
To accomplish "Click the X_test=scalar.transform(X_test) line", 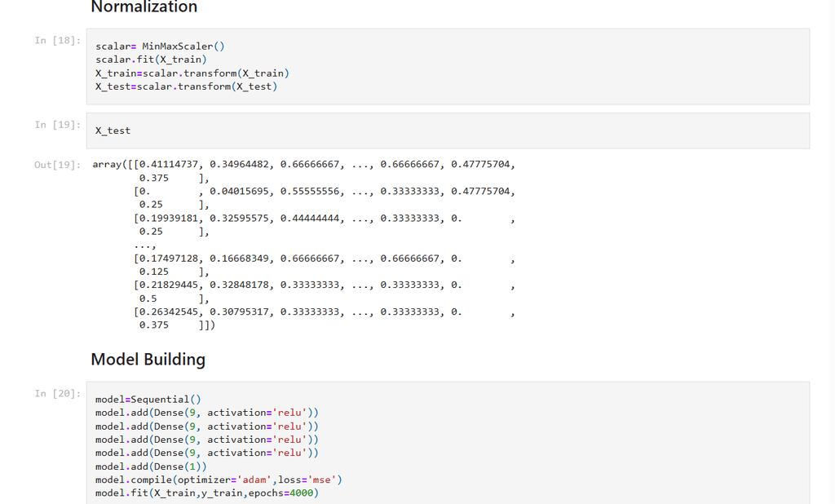I will click(x=186, y=86).
